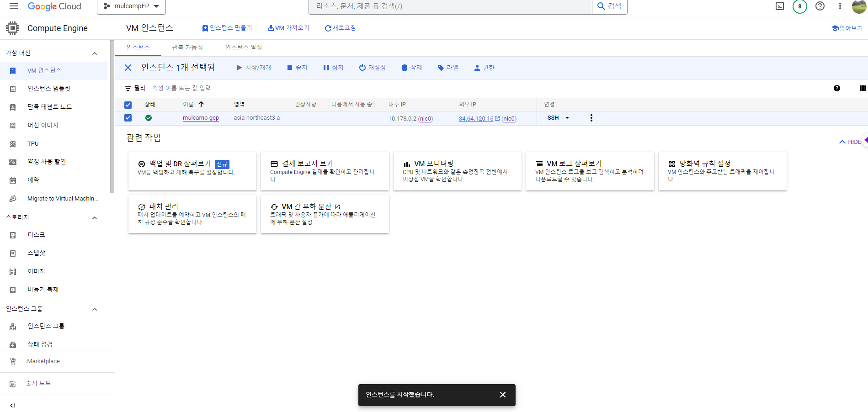This screenshot has width=868, height=412.
Task: Open the 알아보기 learn panel
Action: (x=847, y=28)
